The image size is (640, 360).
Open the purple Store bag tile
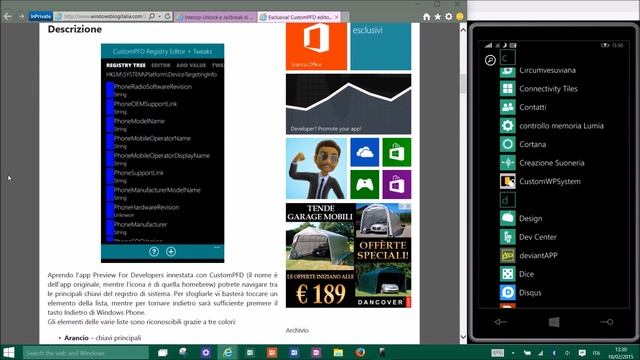[x=397, y=184]
